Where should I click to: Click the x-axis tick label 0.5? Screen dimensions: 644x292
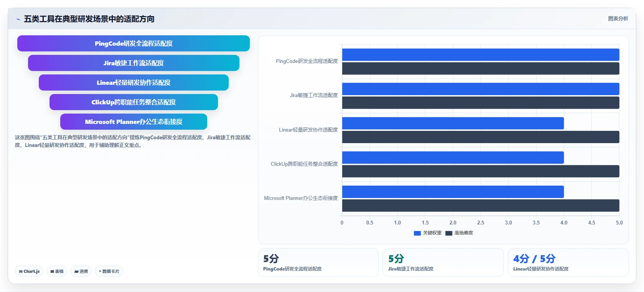pos(370,223)
